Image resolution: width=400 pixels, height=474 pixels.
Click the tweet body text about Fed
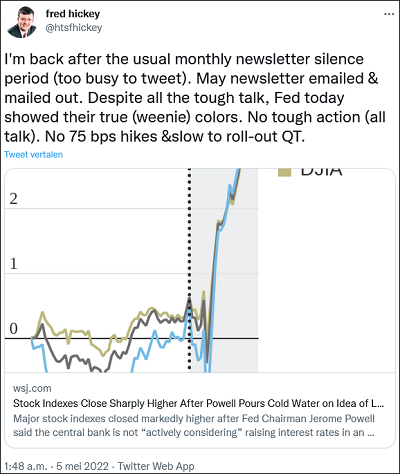point(195,98)
